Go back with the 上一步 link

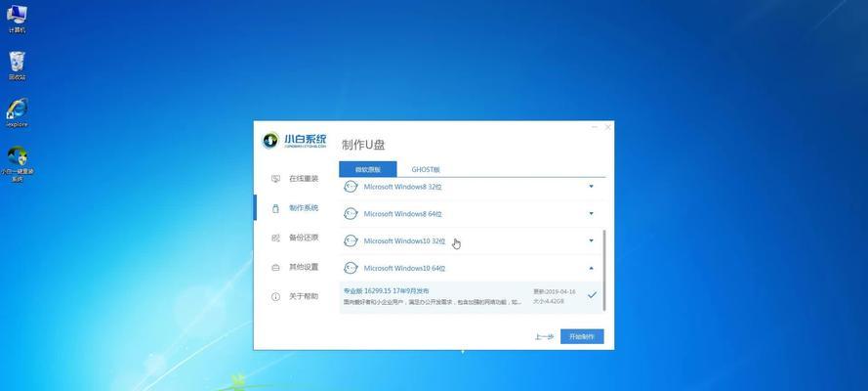point(544,336)
